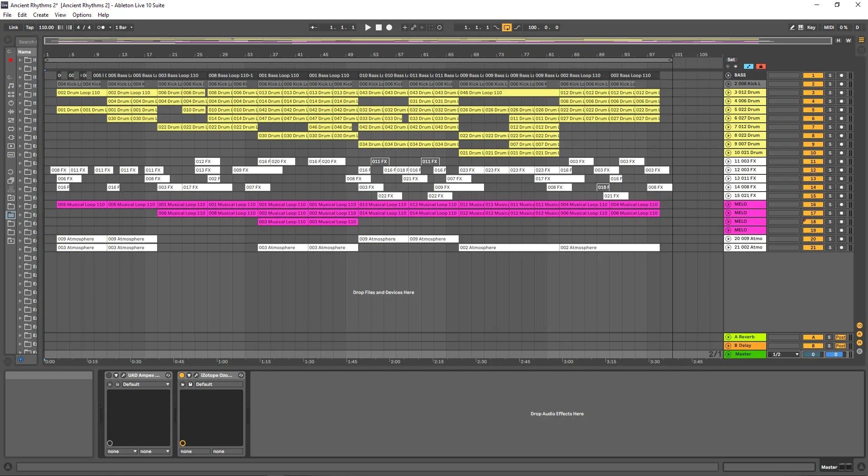The width and height of the screenshot is (868, 476).
Task: Open the 1 Bar quantization dropdown
Action: click(124, 28)
